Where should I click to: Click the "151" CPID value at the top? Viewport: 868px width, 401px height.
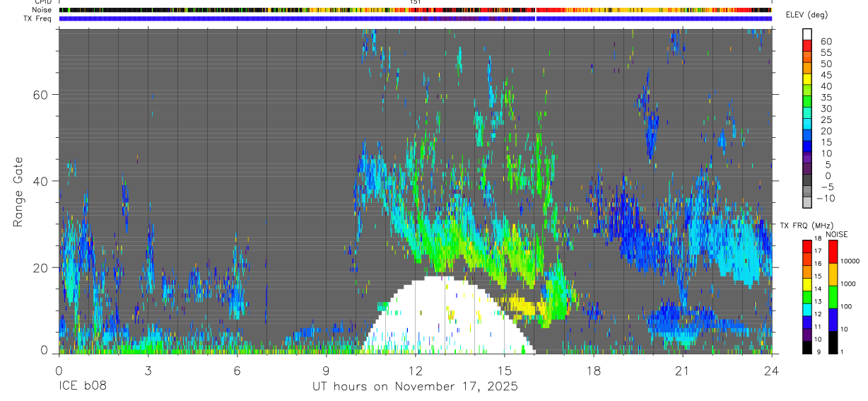(x=415, y=2)
